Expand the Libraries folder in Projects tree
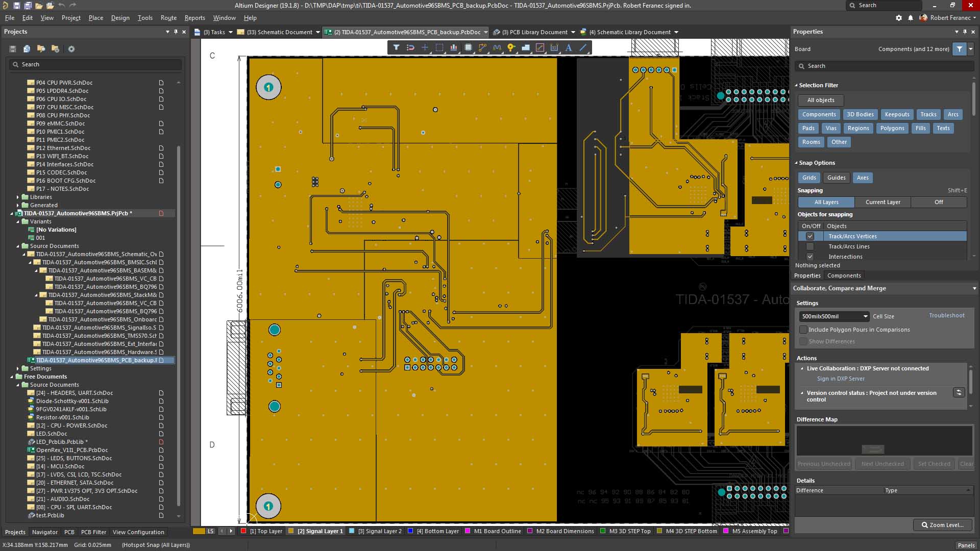Viewport: 980px width, 551px height. click(x=18, y=197)
